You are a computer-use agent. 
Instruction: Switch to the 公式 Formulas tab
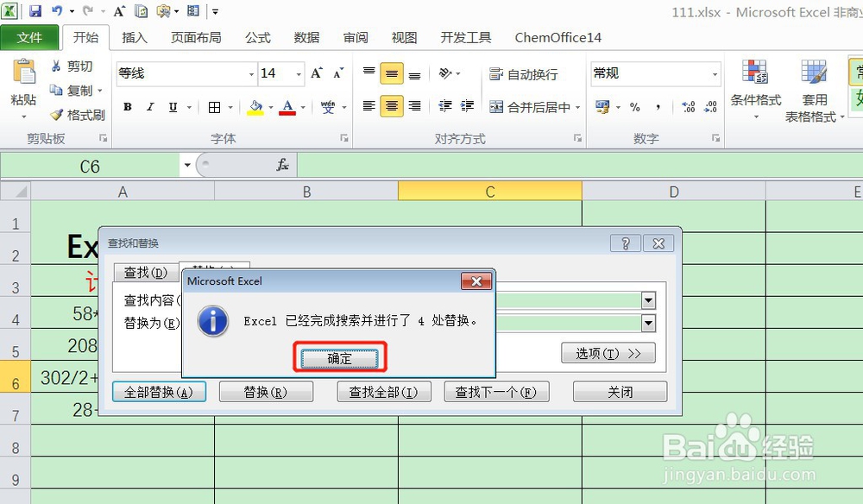pos(257,37)
